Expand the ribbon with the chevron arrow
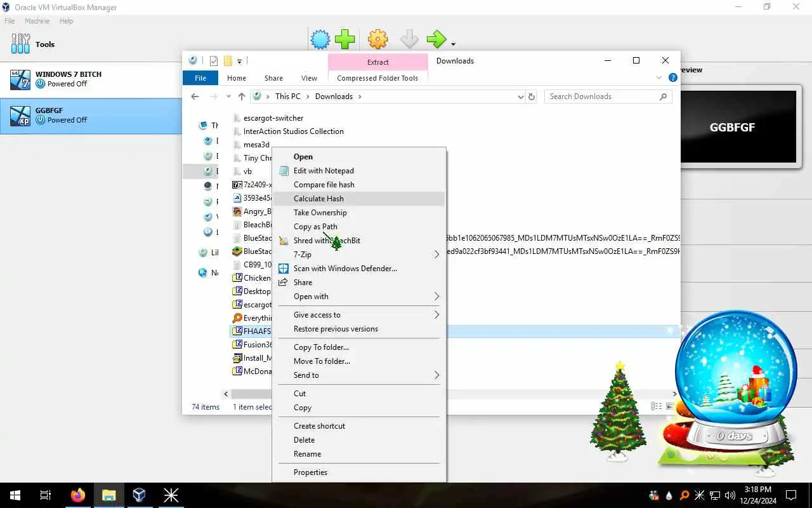812x508 pixels. pos(658,78)
